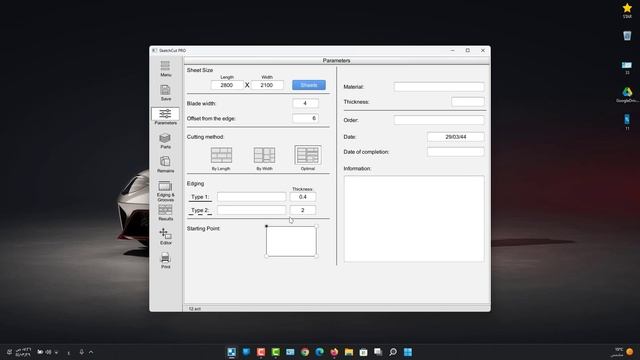Select the Recycle Bin desktop icon
The height and width of the screenshot is (360, 640).
[627, 36]
